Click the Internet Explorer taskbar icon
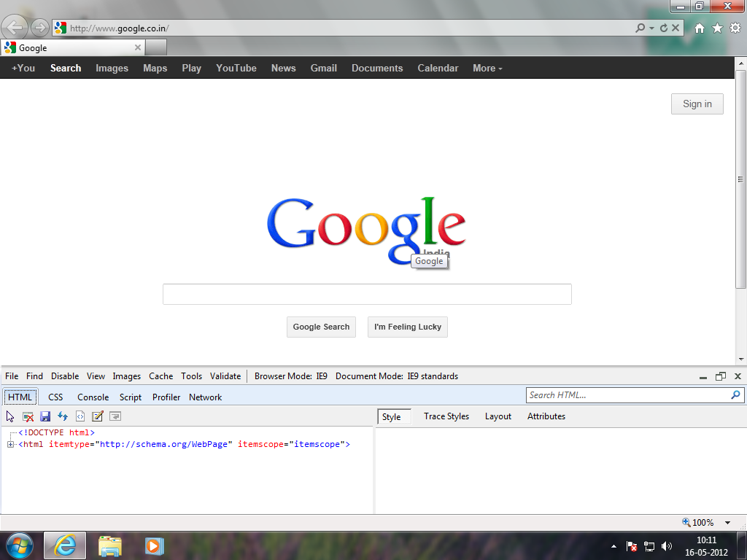Viewport: 747px width, 560px height. click(x=65, y=545)
